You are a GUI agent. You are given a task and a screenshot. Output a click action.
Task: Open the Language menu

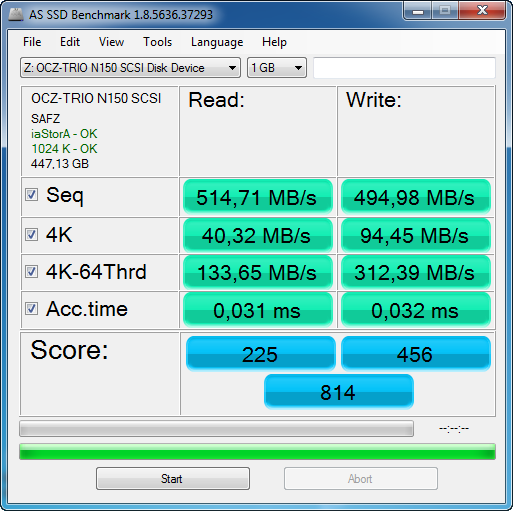tap(217, 42)
